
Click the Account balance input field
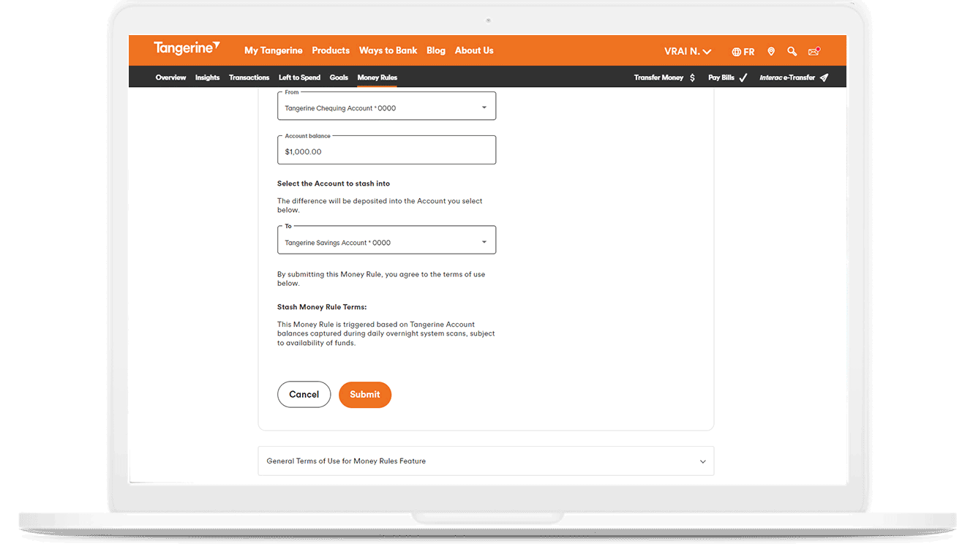[386, 151]
